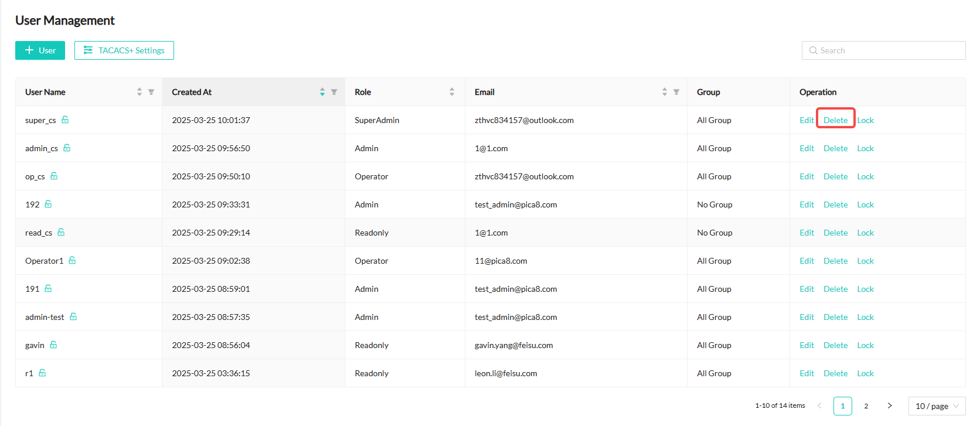The image size is (980, 426).
Task: Click the lock icon beside gavin username
Action: pos(53,345)
